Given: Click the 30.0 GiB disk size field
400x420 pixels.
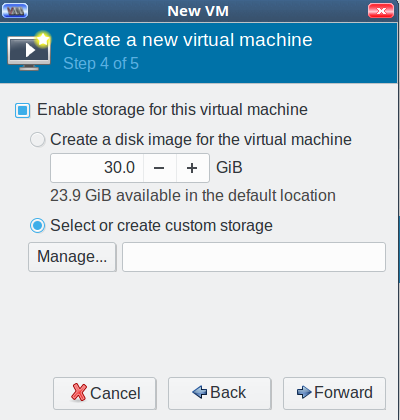Looking at the screenshot, I should (x=97, y=168).
